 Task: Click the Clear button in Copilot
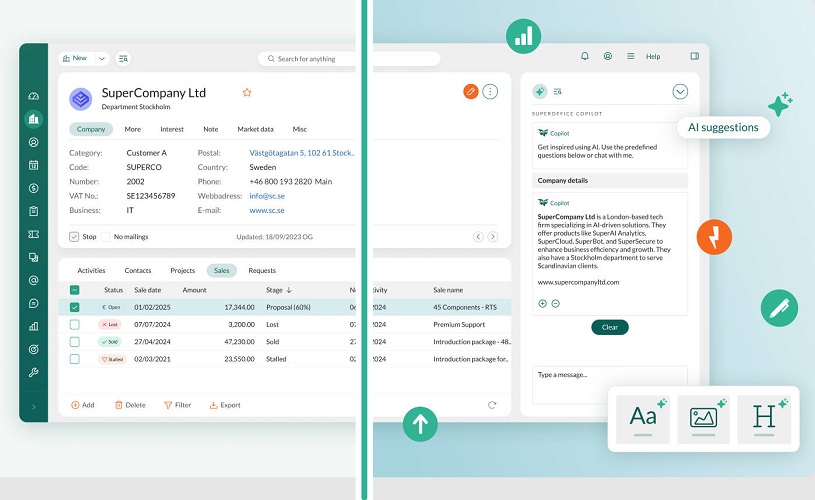(610, 327)
